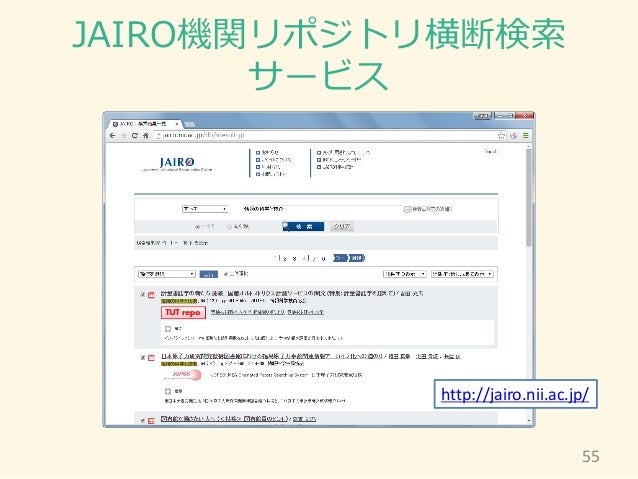Select the first radio button under the search box
Viewport: 638px width, 479px height.
coord(198,227)
